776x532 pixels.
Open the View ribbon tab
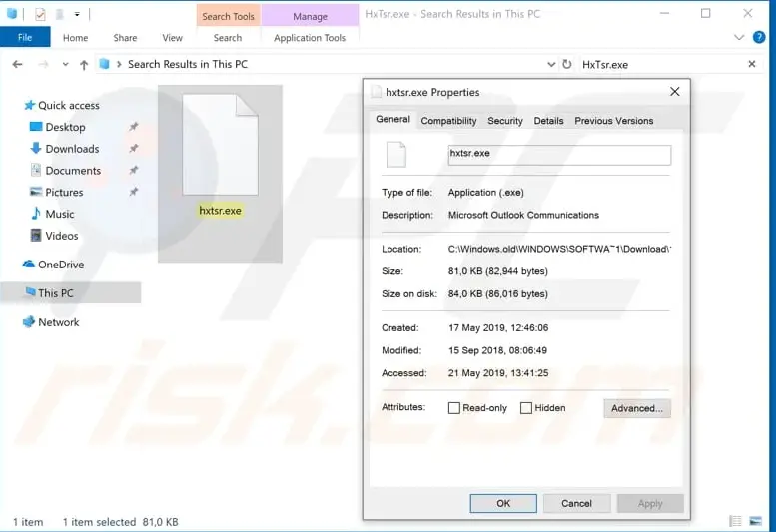pyautogui.click(x=172, y=38)
